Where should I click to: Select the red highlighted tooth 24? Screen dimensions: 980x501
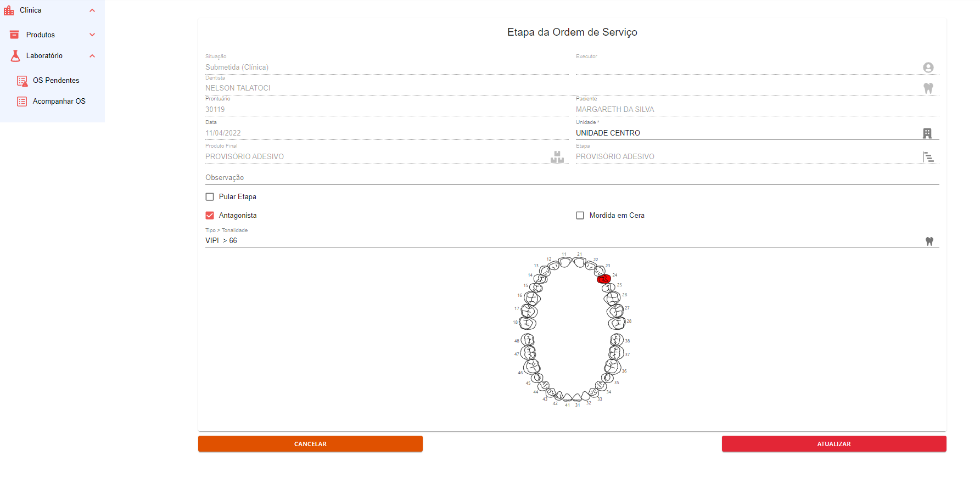point(603,279)
